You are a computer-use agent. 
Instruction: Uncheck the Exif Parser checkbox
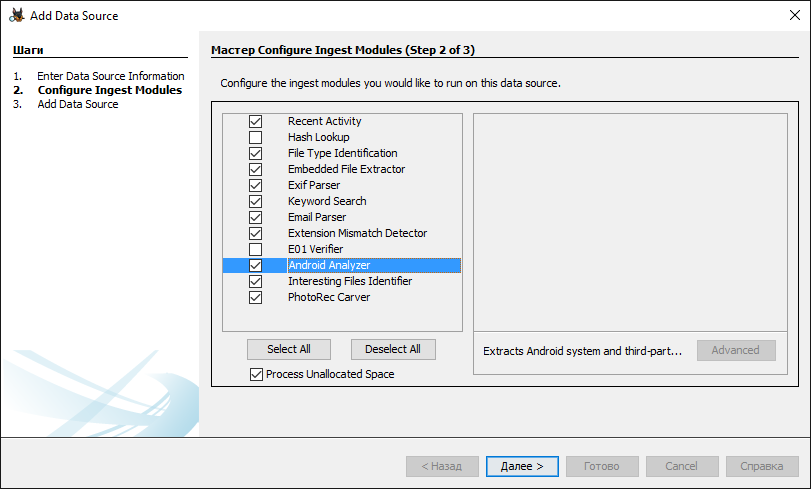[256, 186]
